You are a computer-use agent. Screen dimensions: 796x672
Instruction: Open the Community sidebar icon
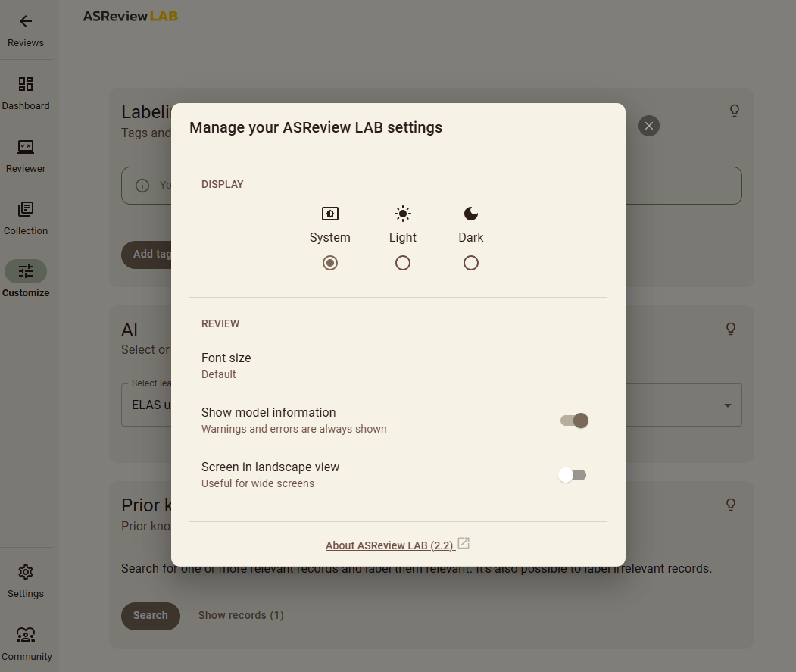pos(26,635)
